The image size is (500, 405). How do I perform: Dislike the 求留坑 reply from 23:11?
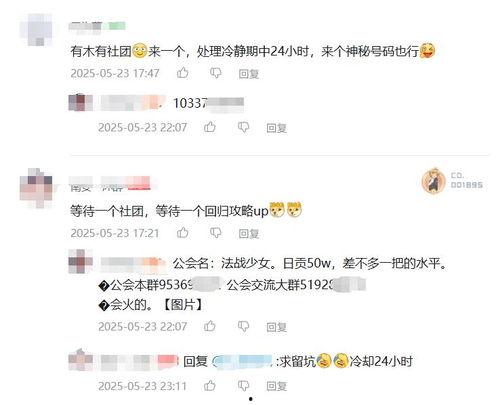[243, 386]
